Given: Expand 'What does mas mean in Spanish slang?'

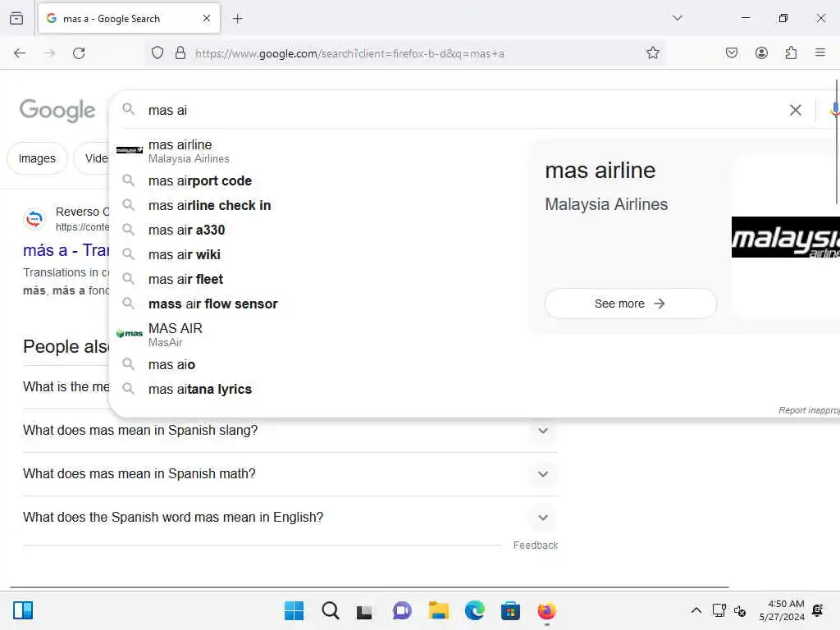Looking at the screenshot, I should [x=290, y=430].
